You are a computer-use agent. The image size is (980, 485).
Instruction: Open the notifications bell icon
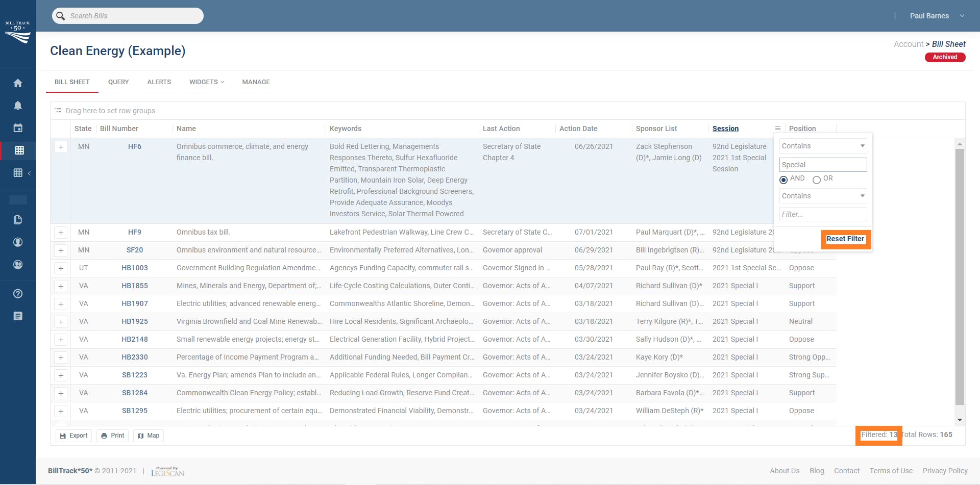pyautogui.click(x=18, y=106)
